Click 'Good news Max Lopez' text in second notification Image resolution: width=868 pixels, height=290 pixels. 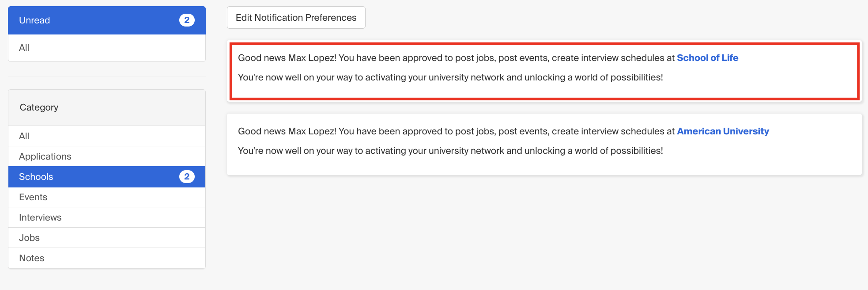[287, 131]
